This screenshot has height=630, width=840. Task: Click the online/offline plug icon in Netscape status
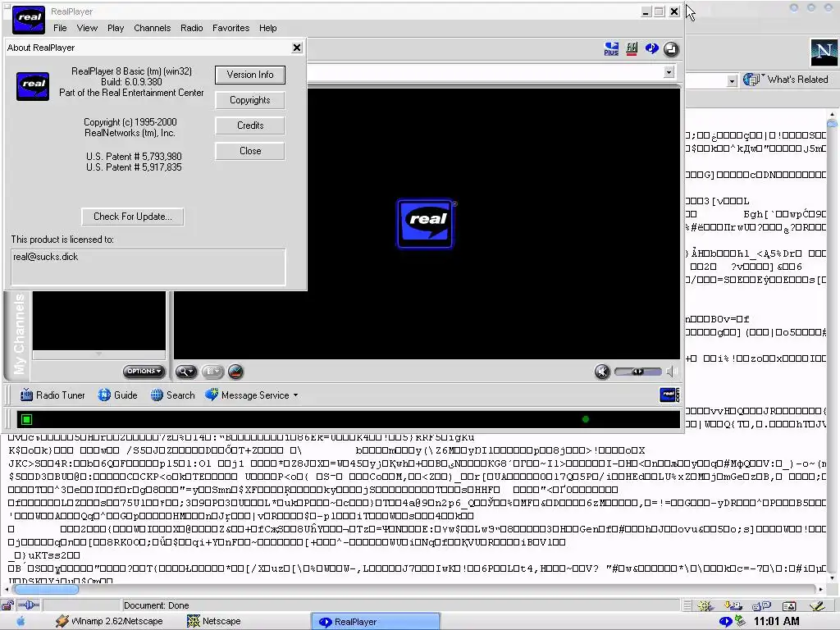coord(29,605)
